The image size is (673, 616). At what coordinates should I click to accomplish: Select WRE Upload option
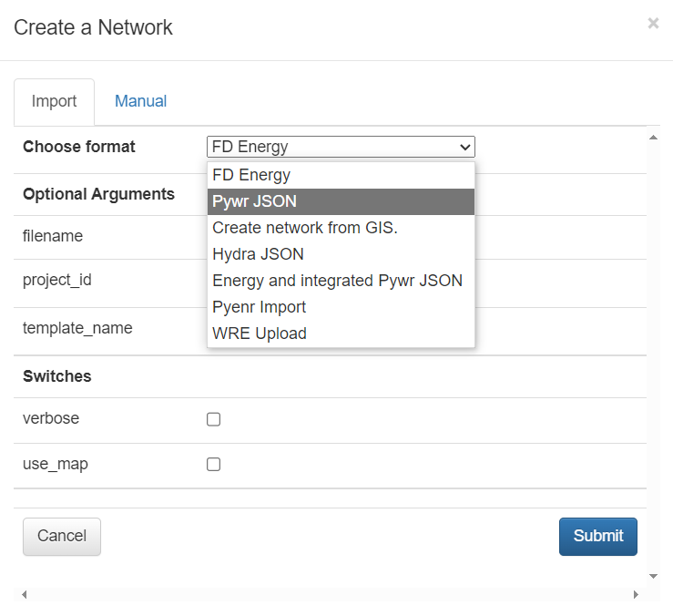pyautogui.click(x=260, y=334)
